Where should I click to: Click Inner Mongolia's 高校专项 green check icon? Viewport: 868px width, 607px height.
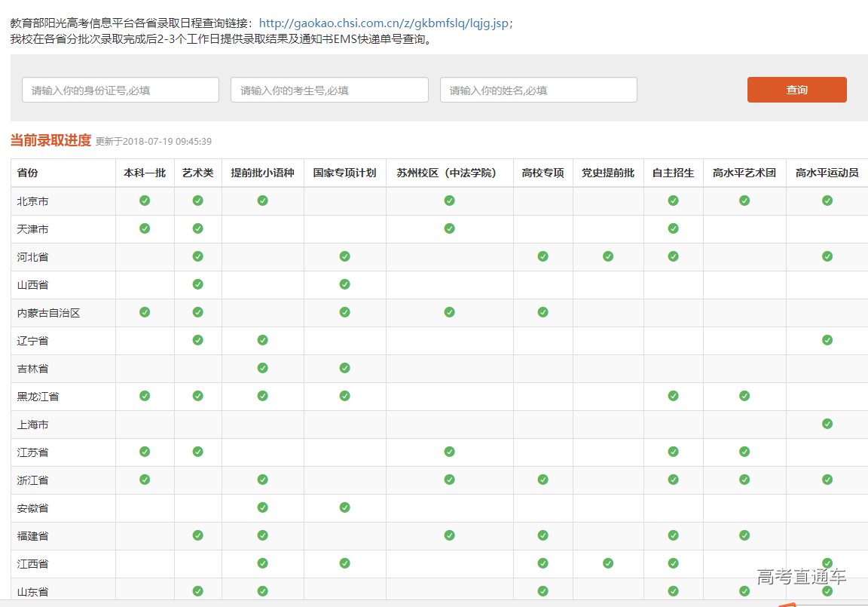[542, 312]
